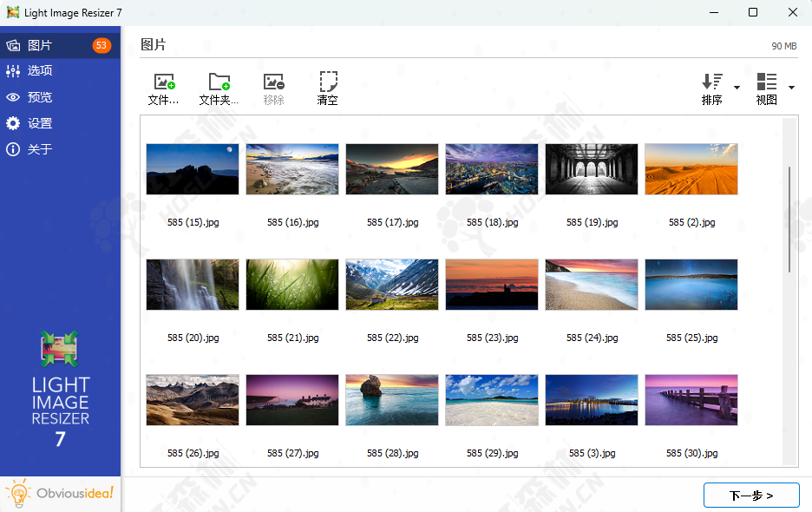812x512 pixels.
Task: Click the sort (排序) icon
Action: 712,82
